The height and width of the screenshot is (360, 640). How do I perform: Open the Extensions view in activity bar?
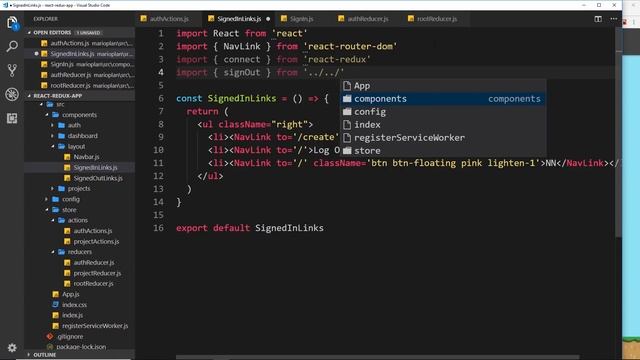click(12, 118)
